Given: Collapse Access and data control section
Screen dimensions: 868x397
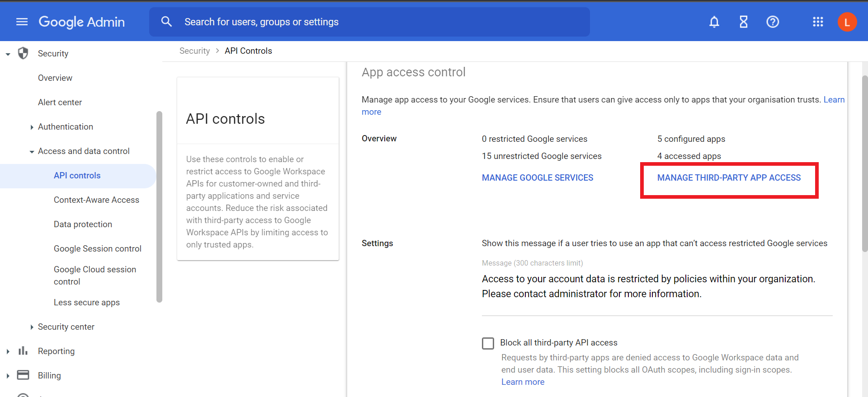Looking at the screenshot, I should tap(32, 152).
